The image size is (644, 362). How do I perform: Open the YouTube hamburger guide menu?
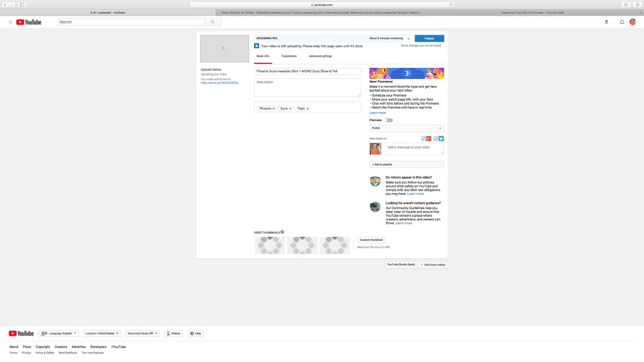tap(10, 22)
